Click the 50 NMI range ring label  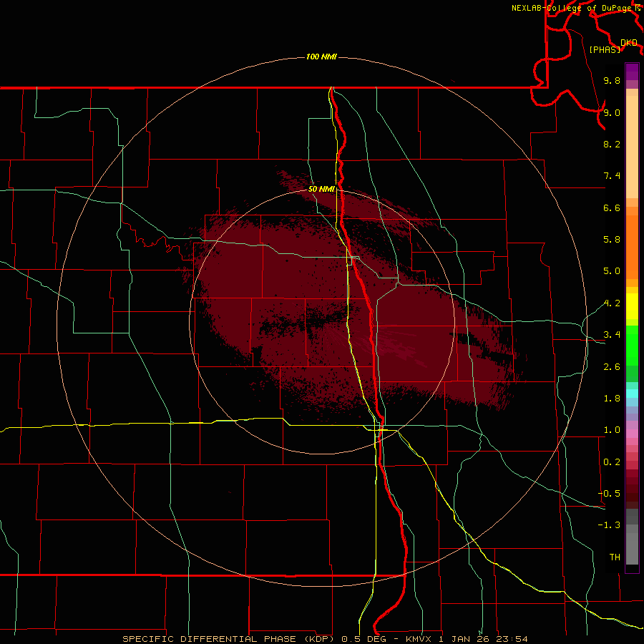321,189
